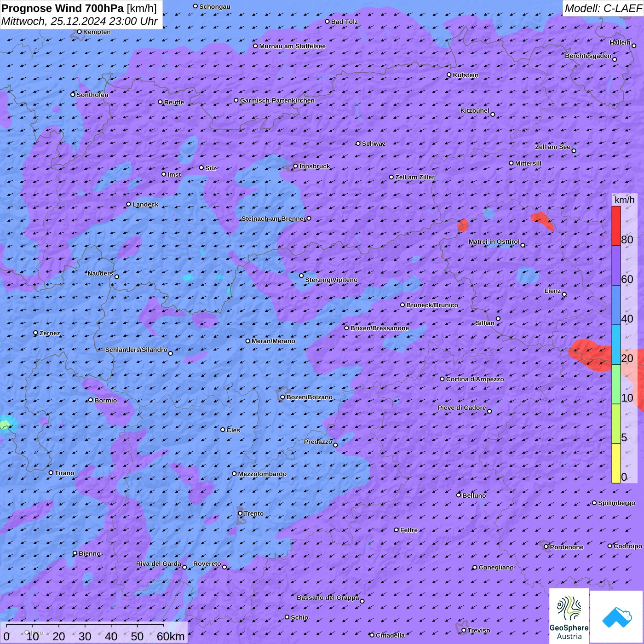Click the 'Steinach am Brenner' label

pos(273,218)
